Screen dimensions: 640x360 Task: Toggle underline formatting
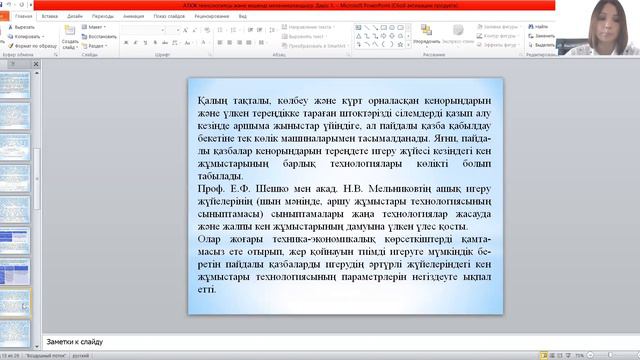tap(145, 42)
